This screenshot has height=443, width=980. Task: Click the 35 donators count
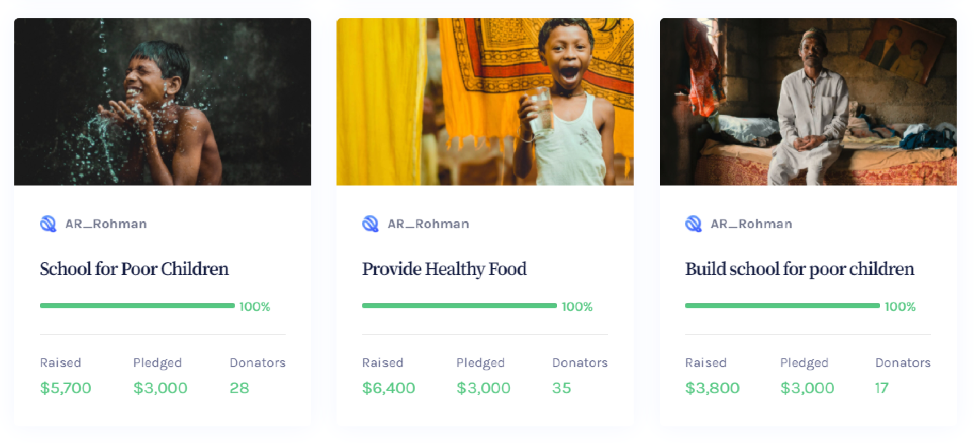coord(561,388)
